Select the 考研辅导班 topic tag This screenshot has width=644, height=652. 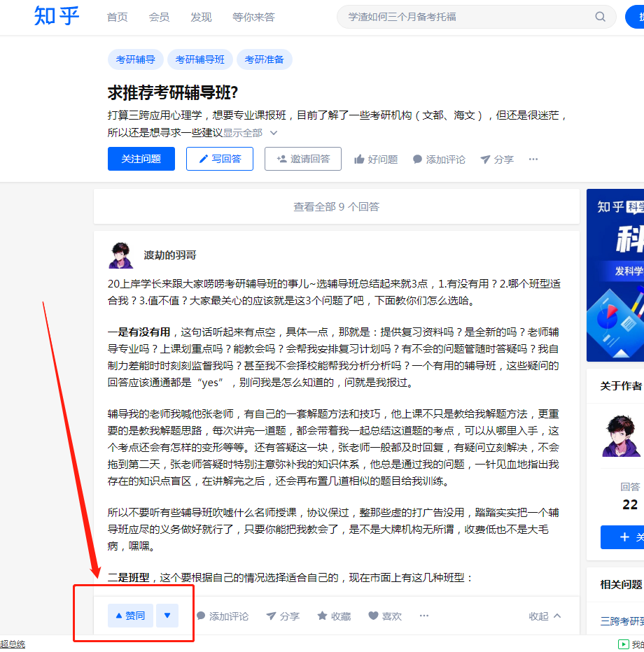(x=200, y=59)
